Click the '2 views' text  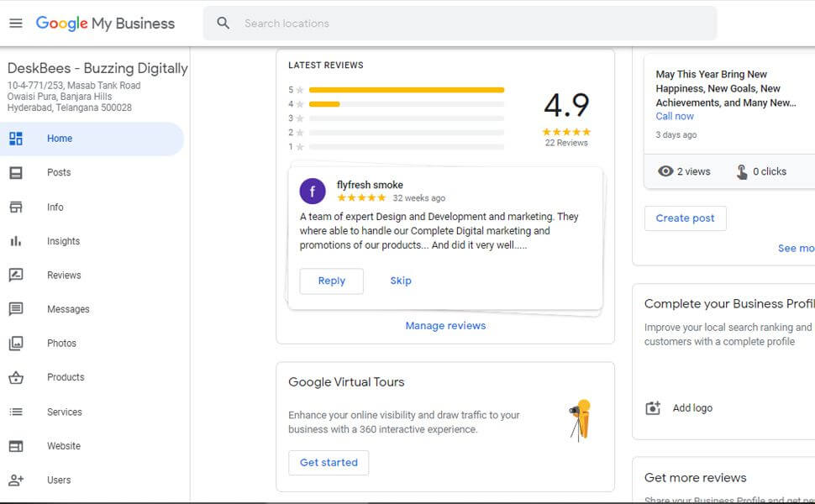(693, 171)
